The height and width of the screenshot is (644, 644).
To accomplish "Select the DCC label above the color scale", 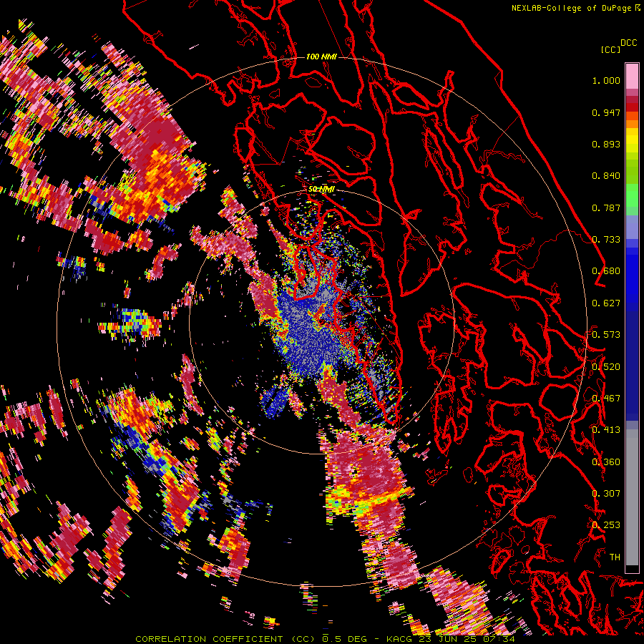I will (628, 43).
